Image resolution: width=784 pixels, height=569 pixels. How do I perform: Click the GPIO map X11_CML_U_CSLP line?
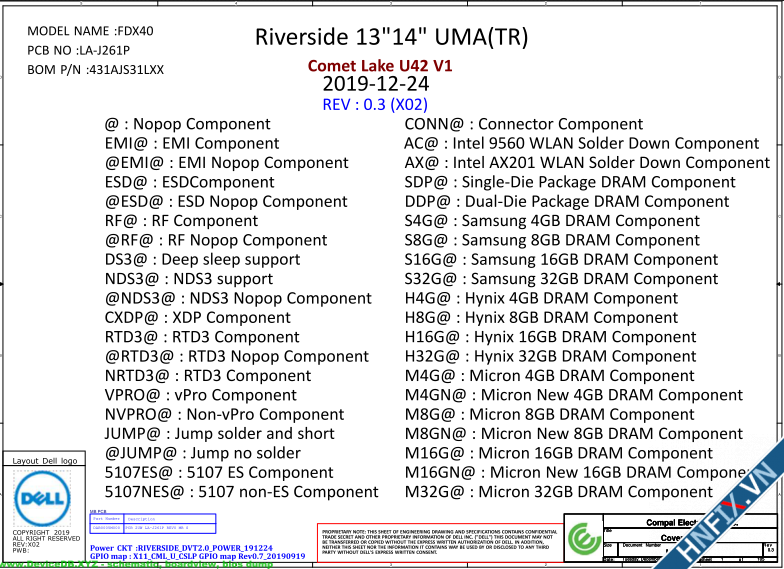(x=197, y=556)
